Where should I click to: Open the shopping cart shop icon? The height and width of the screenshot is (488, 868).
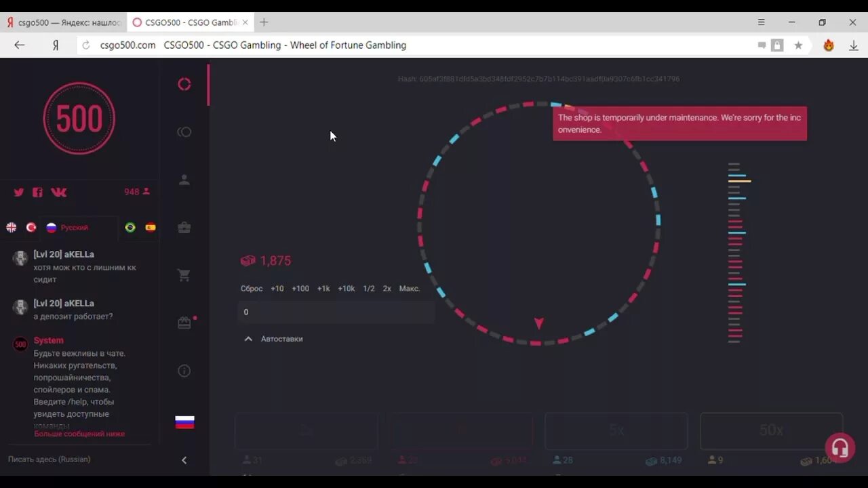[184, 276]
